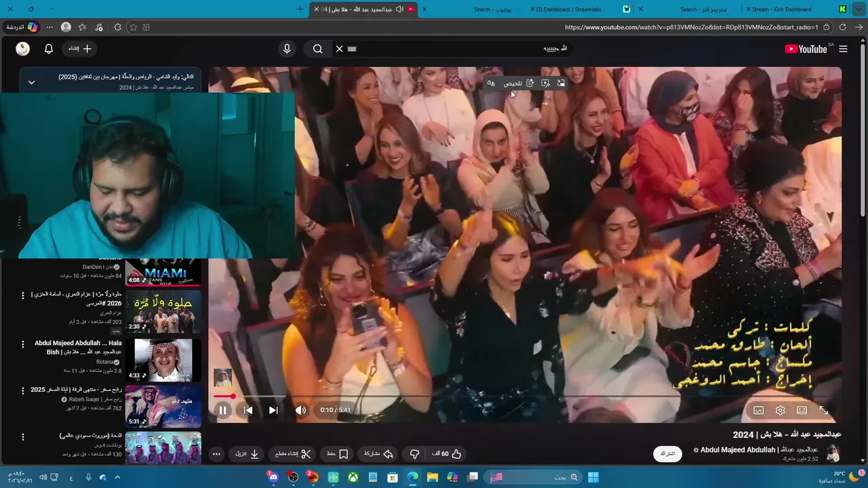Skip to next video in player
The height and width of the screenshot is (488, 868).
click(x=273, y=410)
